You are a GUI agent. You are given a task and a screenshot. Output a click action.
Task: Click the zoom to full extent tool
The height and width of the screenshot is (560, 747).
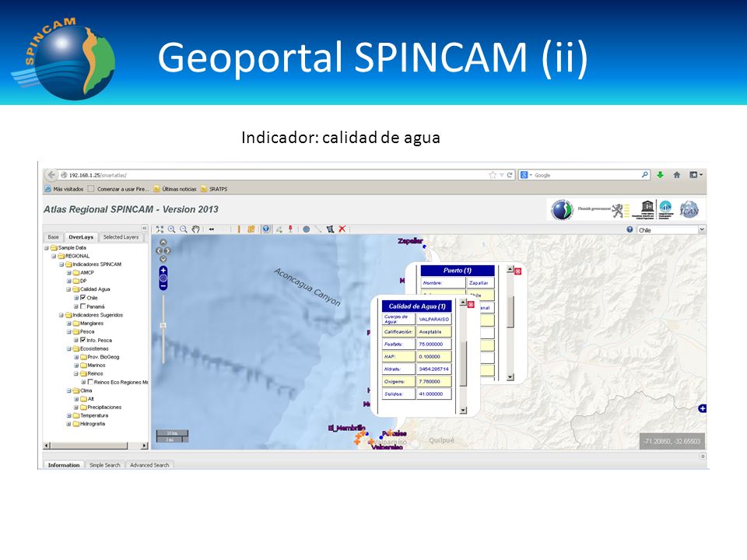[x=160, y=229]
